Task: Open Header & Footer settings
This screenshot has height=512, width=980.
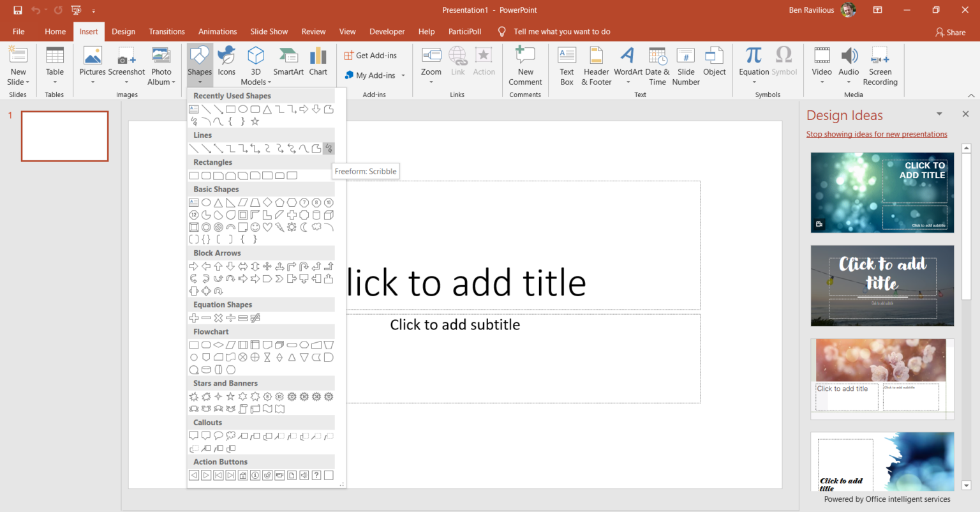Action: click(596, 66)
